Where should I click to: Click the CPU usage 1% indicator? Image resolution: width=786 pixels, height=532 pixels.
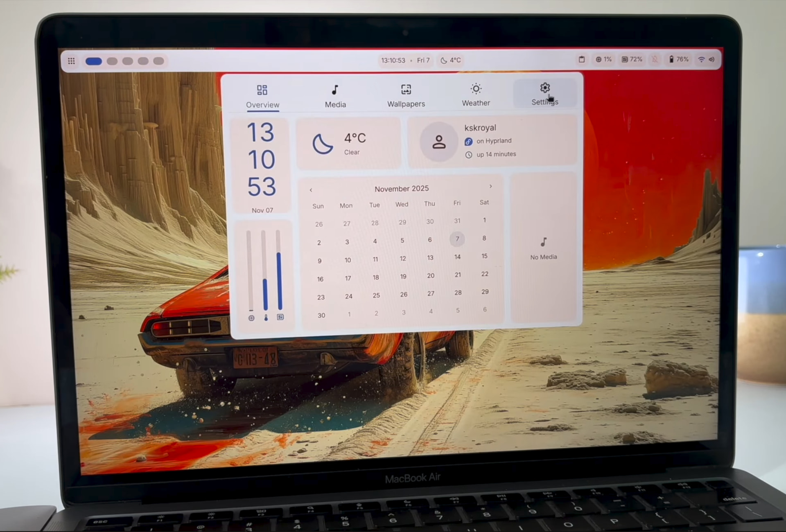603,59
